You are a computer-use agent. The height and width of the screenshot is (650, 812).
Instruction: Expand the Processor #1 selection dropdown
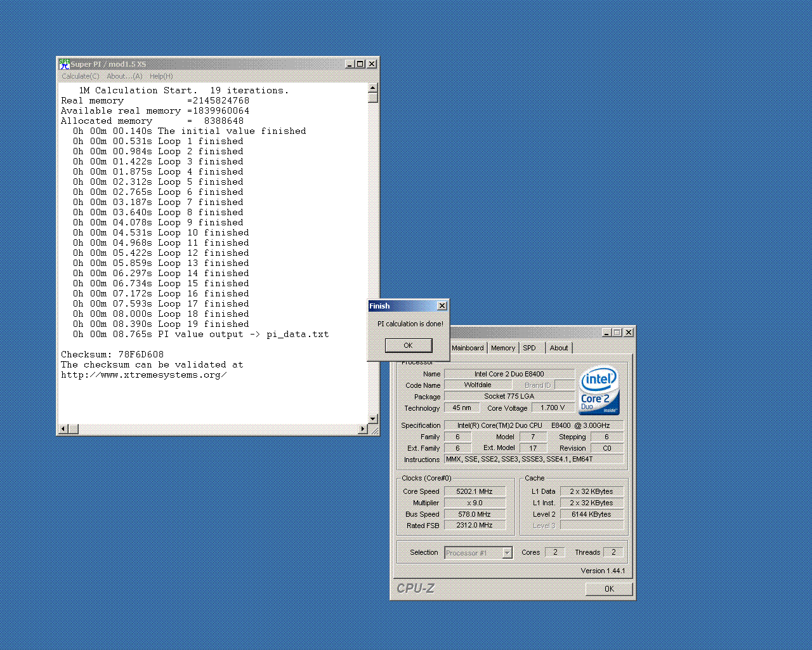coord(507,553)
